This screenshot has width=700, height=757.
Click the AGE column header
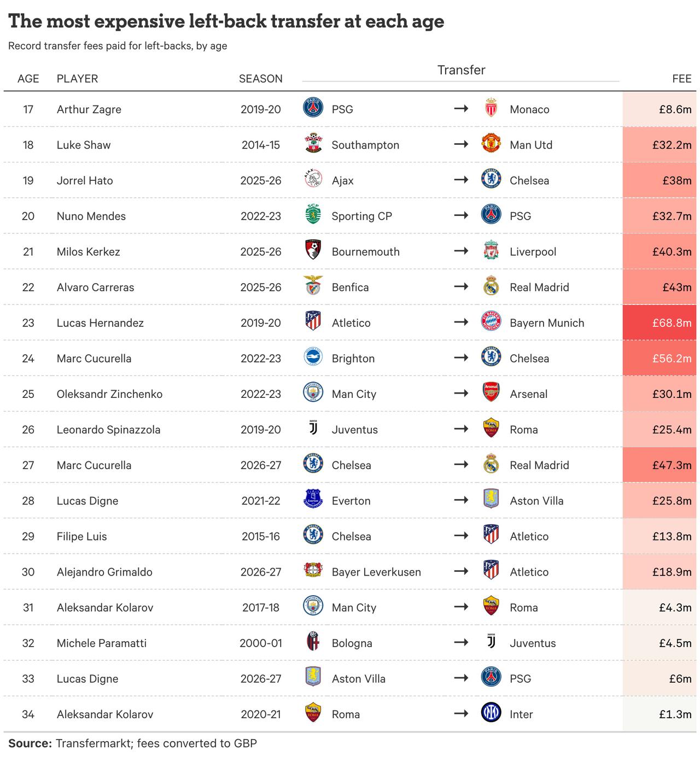click(x=28, y=79)
